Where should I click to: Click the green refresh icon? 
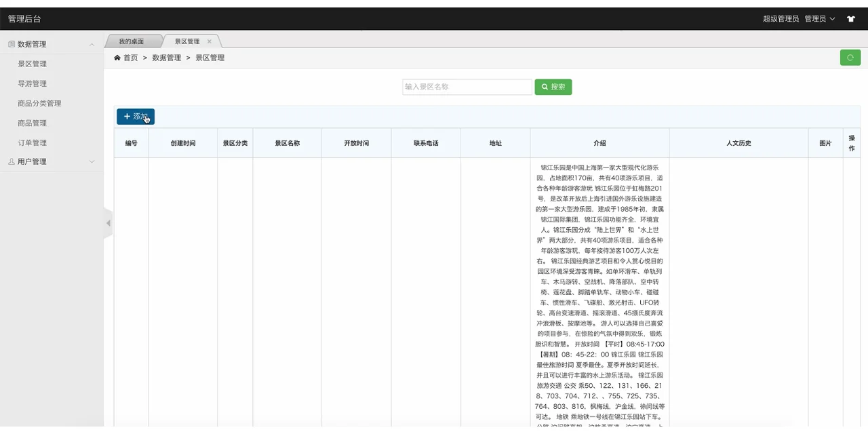[850, 58]
